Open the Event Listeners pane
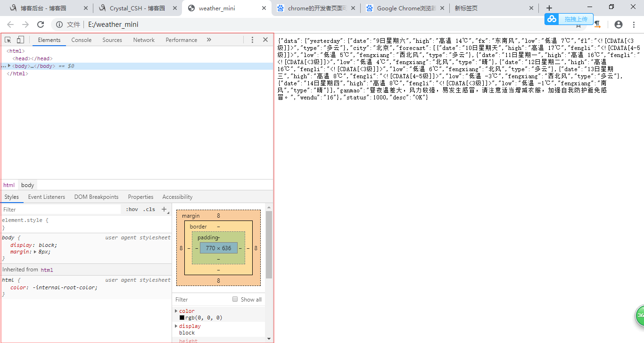644x343 pixels. tap(47, 197)
